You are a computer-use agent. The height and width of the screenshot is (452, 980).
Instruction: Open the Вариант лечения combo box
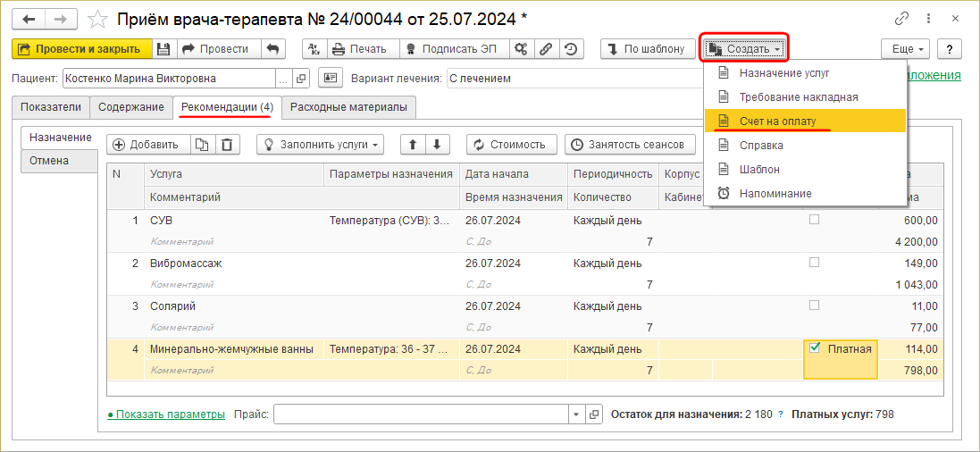[x=574, y=79]
